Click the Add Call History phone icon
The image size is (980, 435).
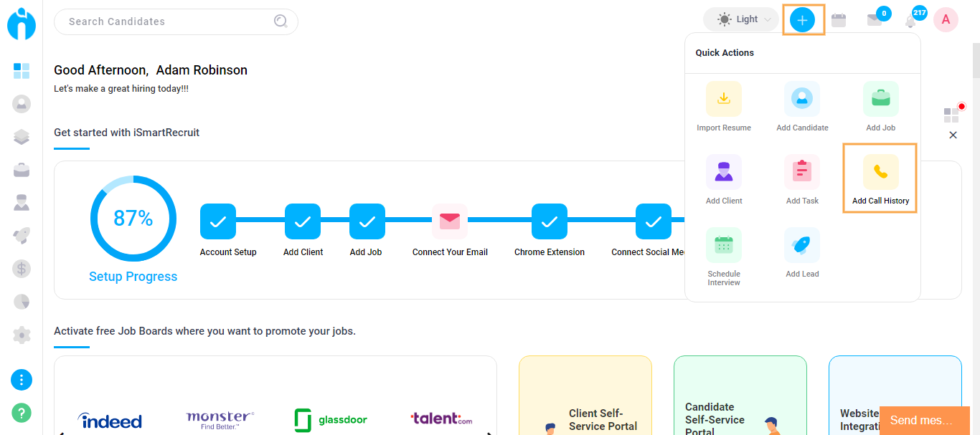(880, 172)
